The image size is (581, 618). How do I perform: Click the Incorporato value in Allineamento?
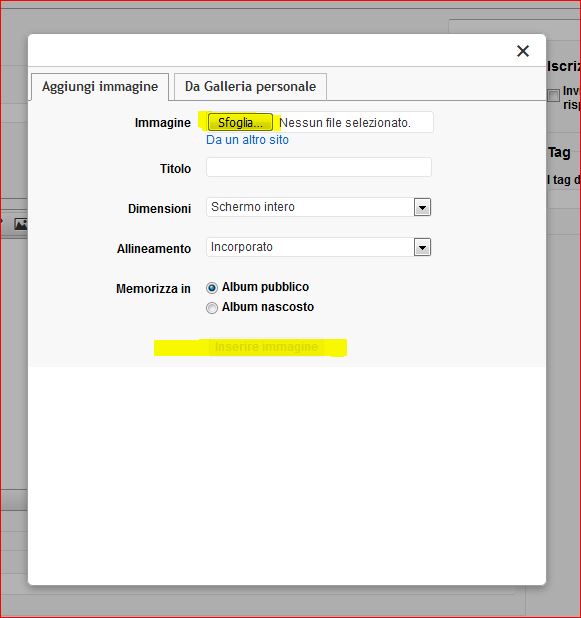click(242, 247)
